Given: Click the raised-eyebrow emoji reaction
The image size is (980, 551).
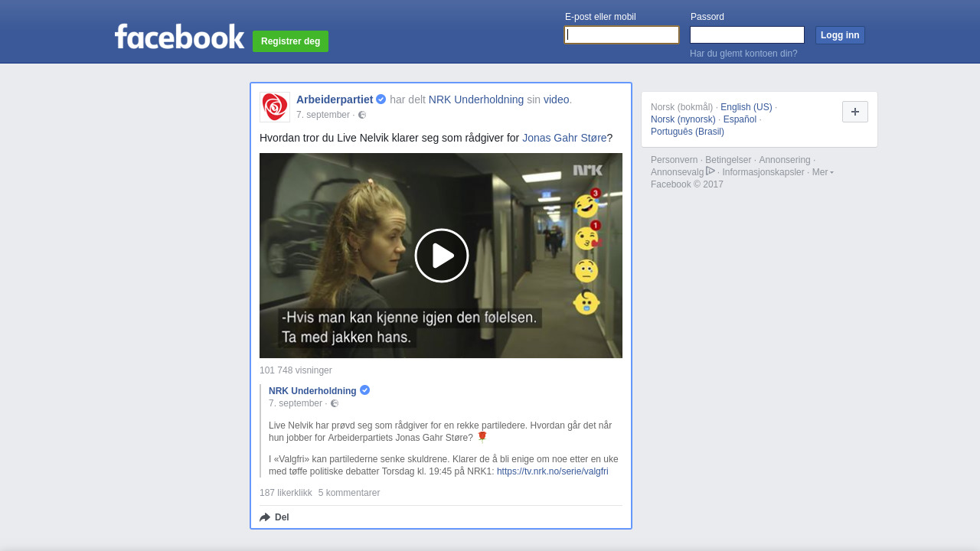Looking at the screenshot, I should point(586,270).
